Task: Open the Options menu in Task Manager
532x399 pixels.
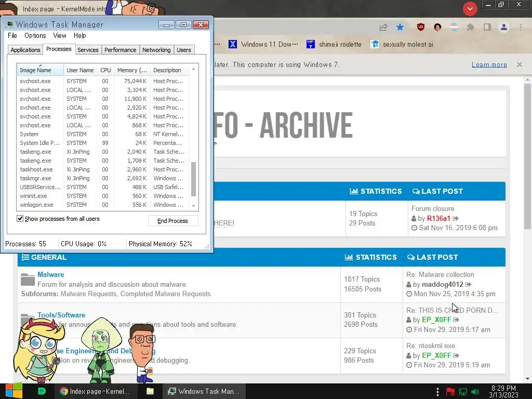Action: point(35,36)
